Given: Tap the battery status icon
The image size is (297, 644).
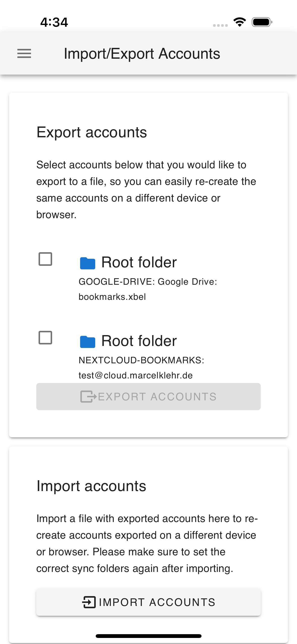Looking at the screenshot, I should [262, 22].
